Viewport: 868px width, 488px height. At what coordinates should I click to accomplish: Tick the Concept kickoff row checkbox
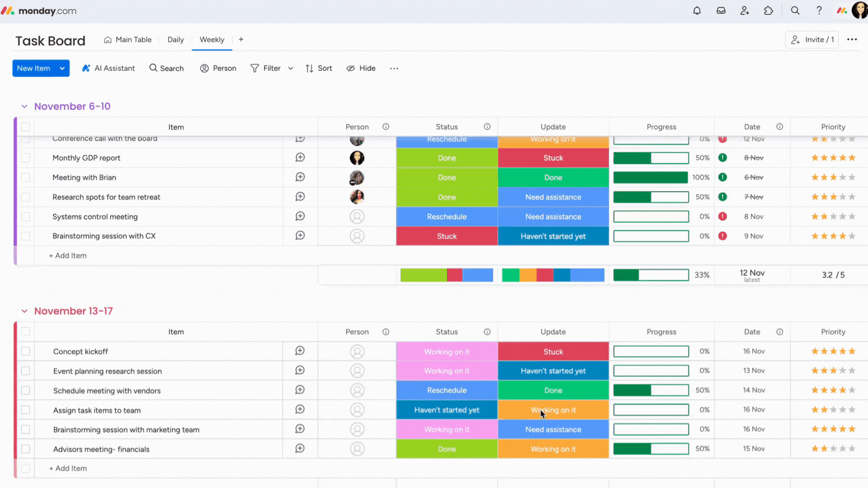(x=26, y=352)
